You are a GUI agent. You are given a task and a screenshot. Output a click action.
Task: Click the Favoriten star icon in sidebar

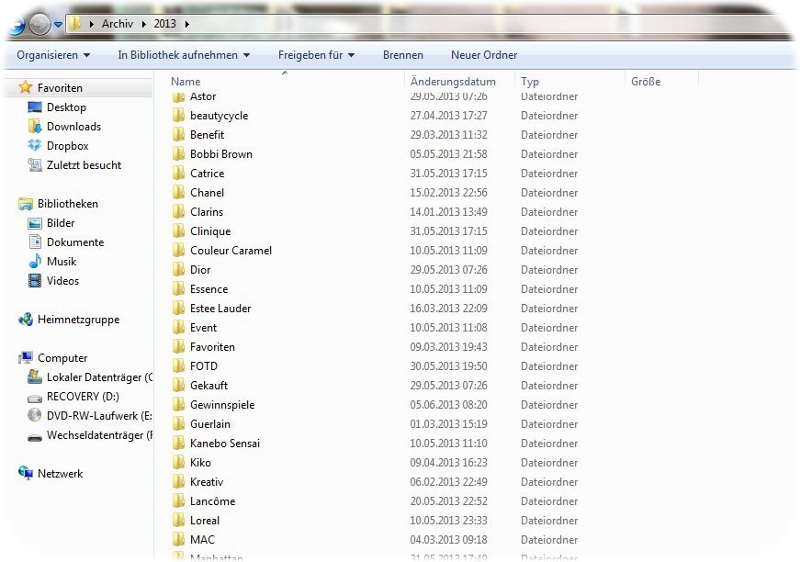[25, 87]
